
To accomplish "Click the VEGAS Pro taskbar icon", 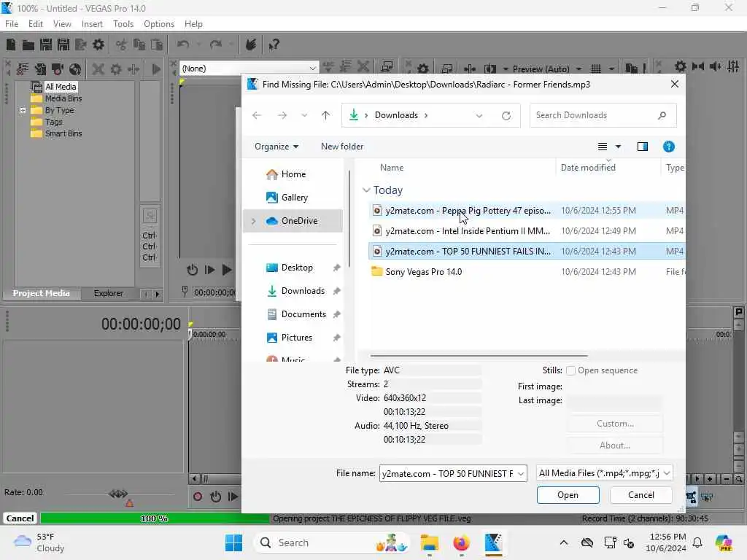I will click(x=493, y=542).
